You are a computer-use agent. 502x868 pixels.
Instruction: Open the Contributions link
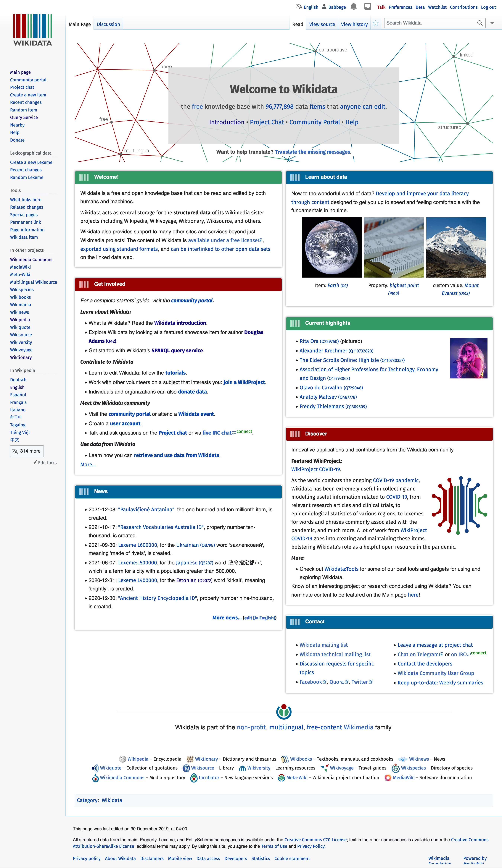(x=464, y=7)
